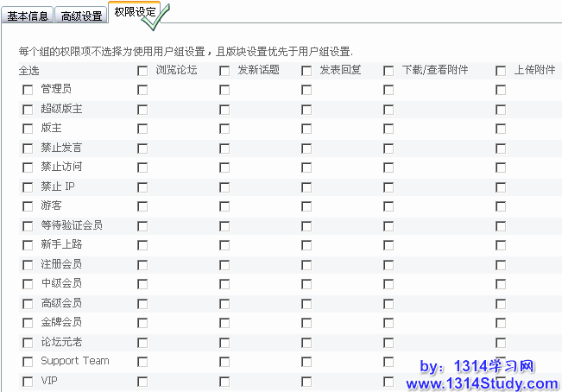The width and height of the screenshot is (562, 392).
Task: Check the VIP group checkbox
Action: [x=28, y=382]
